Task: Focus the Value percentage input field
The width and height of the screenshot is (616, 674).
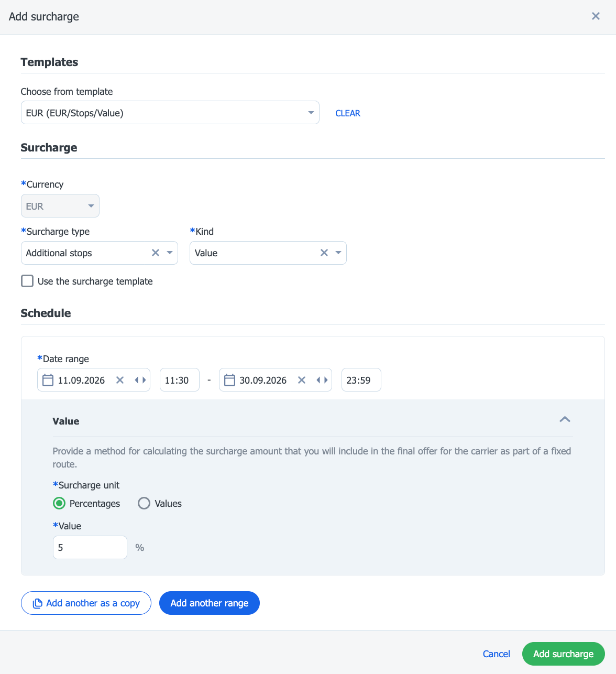Action: point(90,547)
